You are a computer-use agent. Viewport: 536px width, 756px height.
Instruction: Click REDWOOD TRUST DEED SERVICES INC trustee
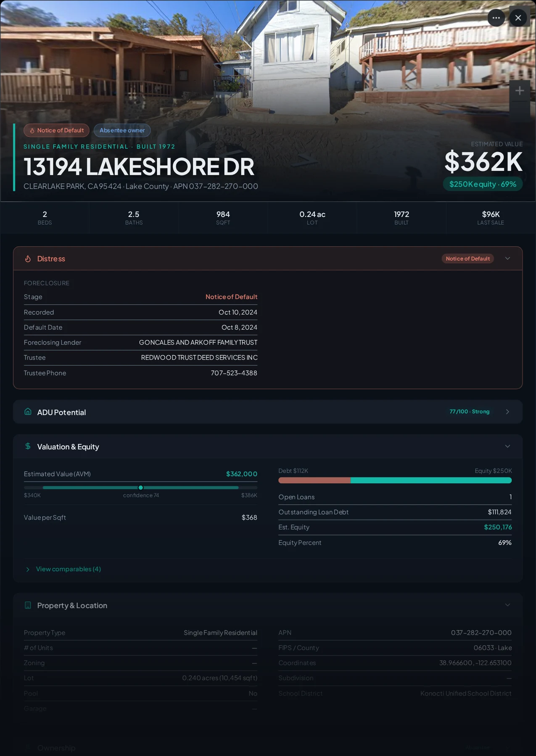click(x=199, y=357)
